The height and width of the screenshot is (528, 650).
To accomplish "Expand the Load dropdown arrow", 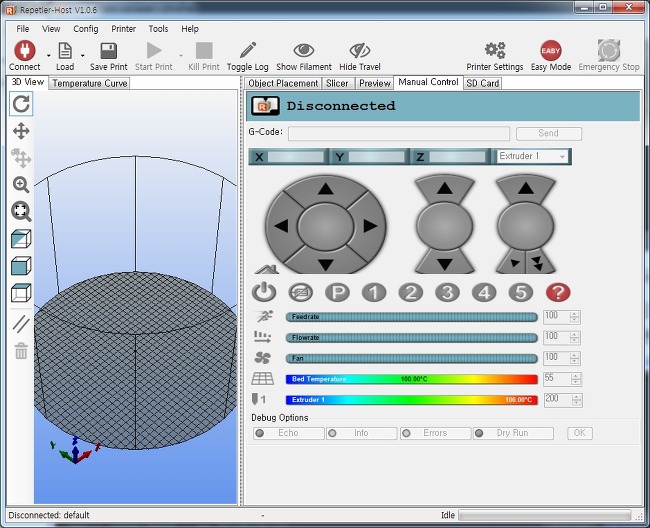I will point(82,56).
